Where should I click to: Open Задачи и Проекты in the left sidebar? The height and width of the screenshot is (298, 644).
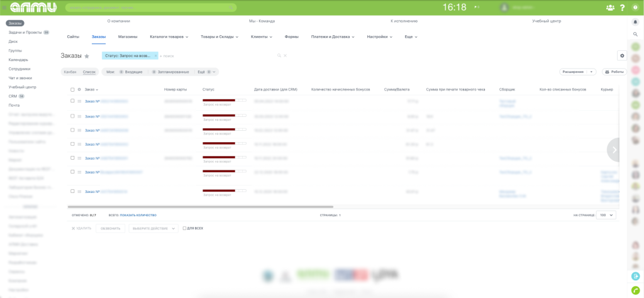click(25, 32)
